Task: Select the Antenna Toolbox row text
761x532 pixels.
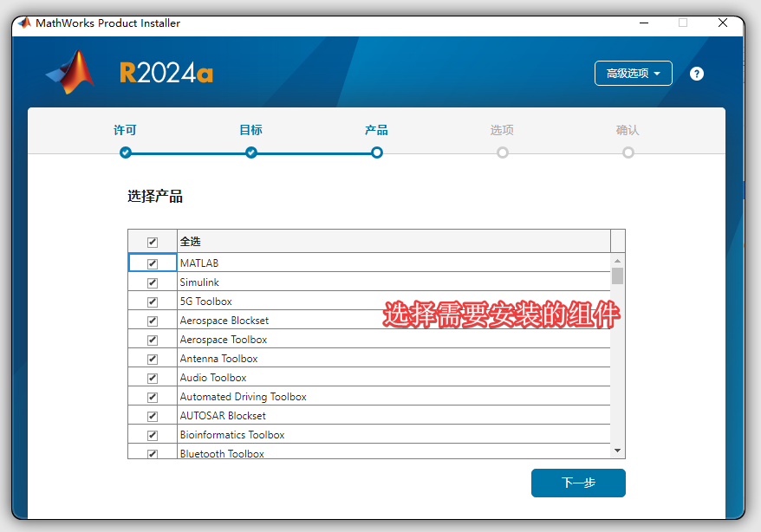Action: [x=219, y=359]
